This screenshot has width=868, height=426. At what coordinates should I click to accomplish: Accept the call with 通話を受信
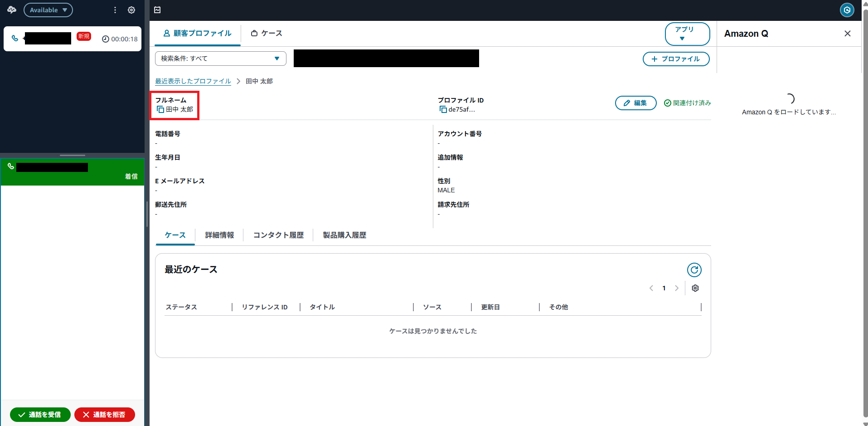[40, 414]
